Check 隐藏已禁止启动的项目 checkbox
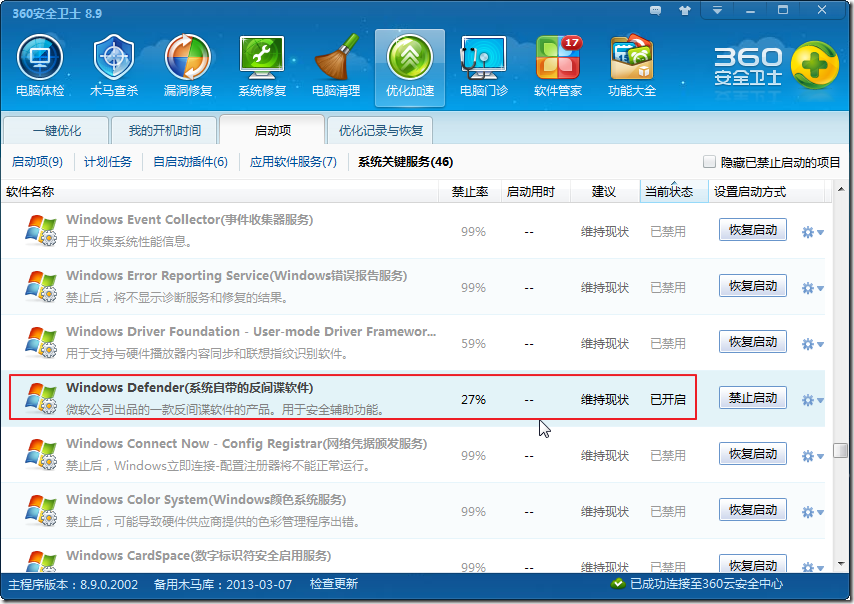The image size is (854, 604). pos(709,162)
